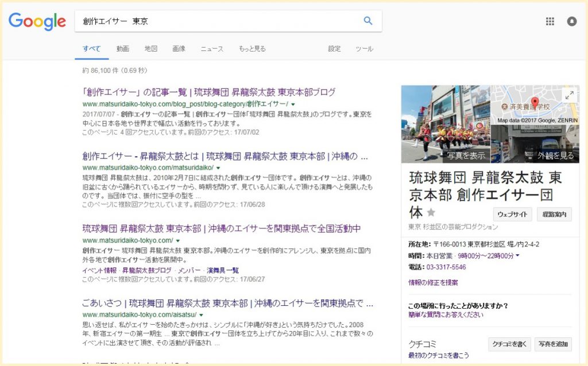Open the account notifications bell icon
Viewport: 588px width, 366px height.
[x=571, y=21]
